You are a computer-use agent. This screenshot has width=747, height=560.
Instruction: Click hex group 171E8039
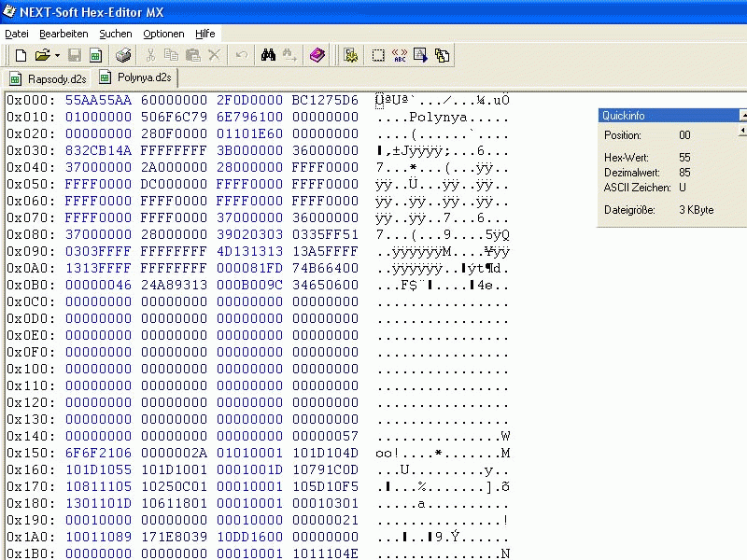click(174, 537)
